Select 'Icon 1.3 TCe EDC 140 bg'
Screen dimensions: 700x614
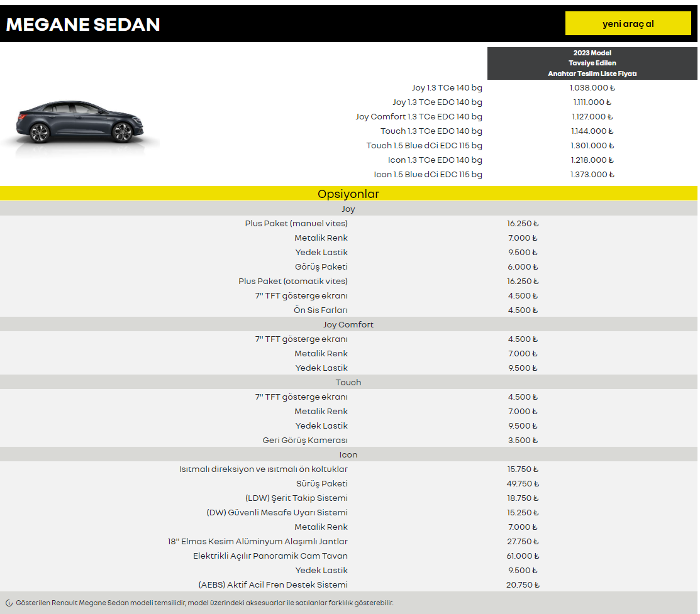coord(435,160)
